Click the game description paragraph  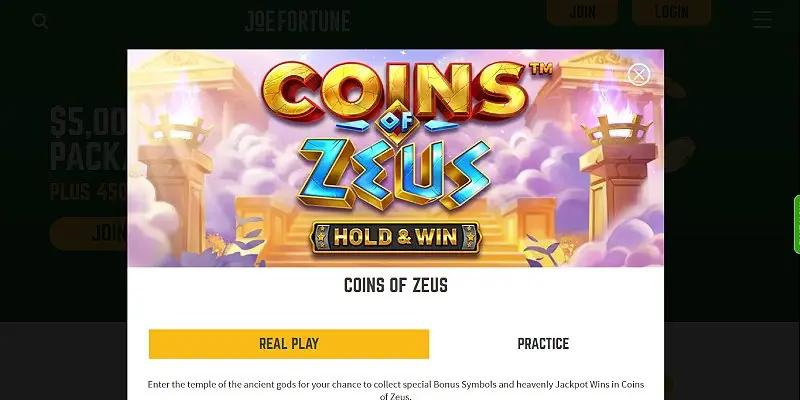point(395,390)
